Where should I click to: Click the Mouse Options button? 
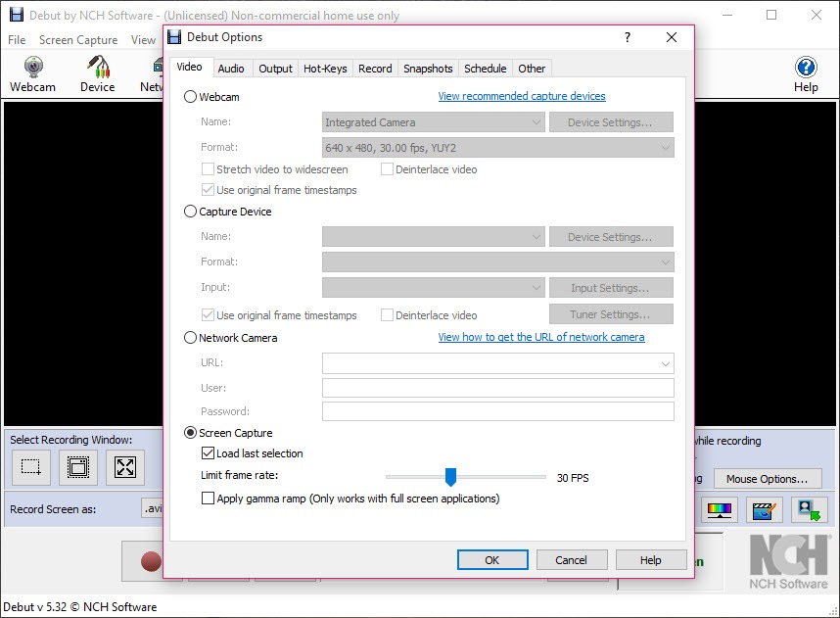point(768,479)
